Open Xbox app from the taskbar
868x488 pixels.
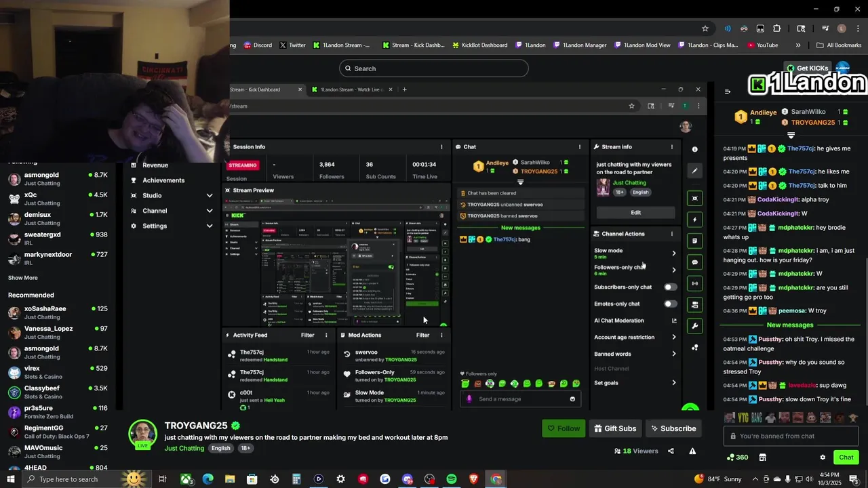pos(186,479)
